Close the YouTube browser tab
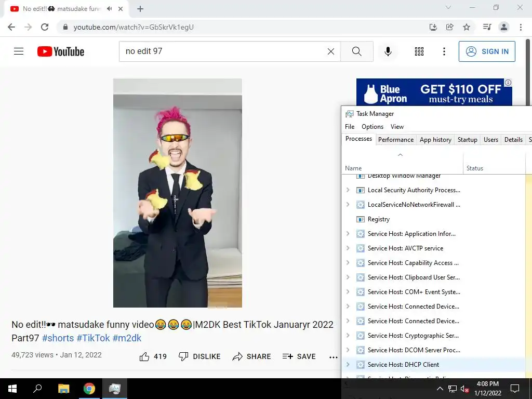Screen dimensions: 532x399 pyautogui.click(x=121, y=9)
